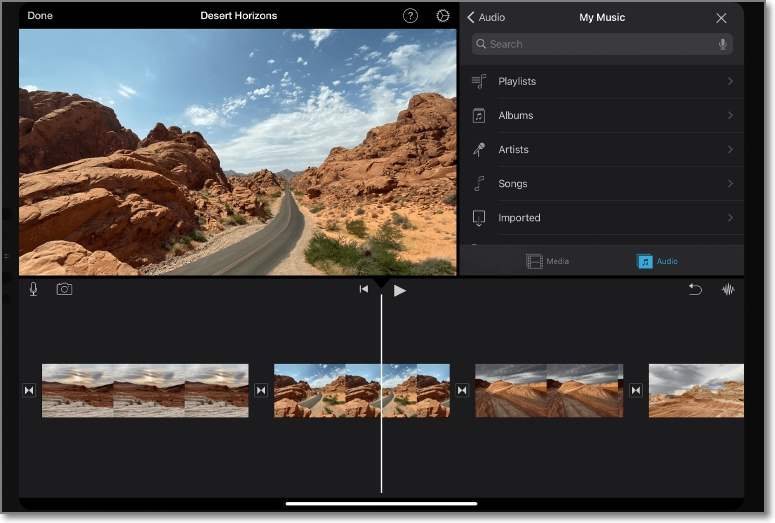Switch to the Audio tab
Screen dimensions: 775x523
point(657,261)
